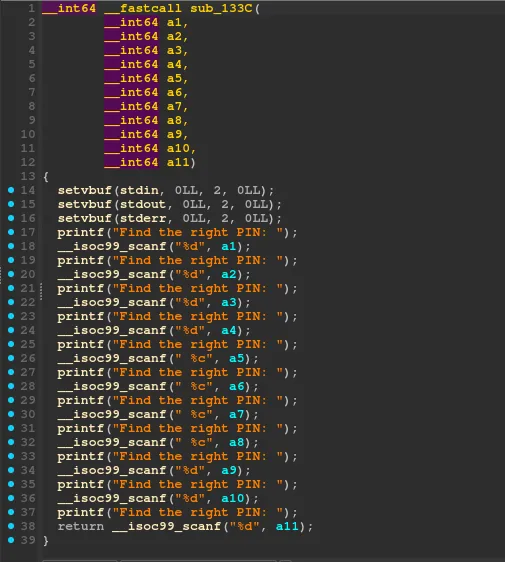Click the return keyword on line 38
Screen dimensions: 505x562
point(81,526)
